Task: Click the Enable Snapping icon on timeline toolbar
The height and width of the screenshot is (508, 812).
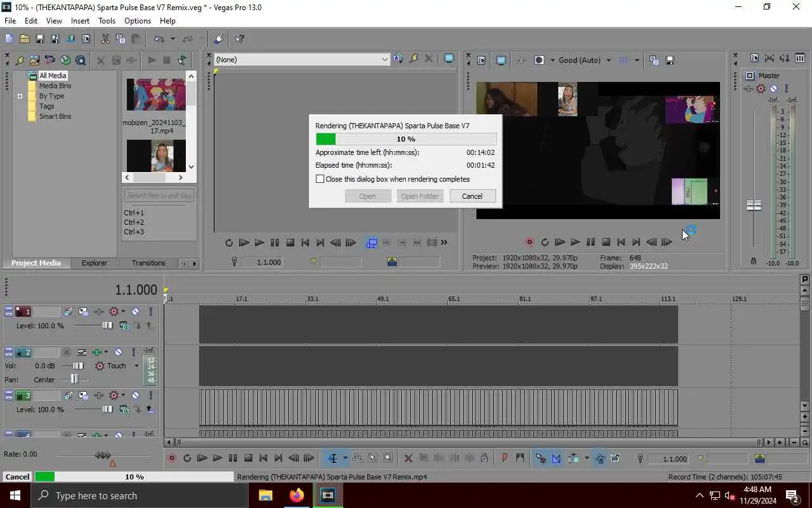Action: coord(540,458)
